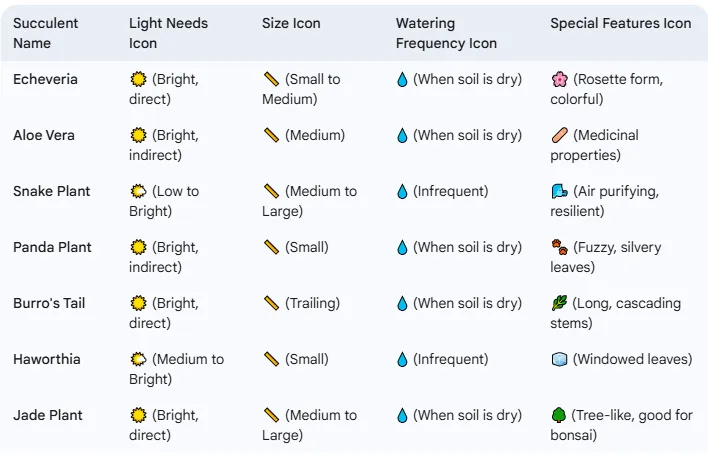Click the wind face icon for Snake Plant

point(559,191)
